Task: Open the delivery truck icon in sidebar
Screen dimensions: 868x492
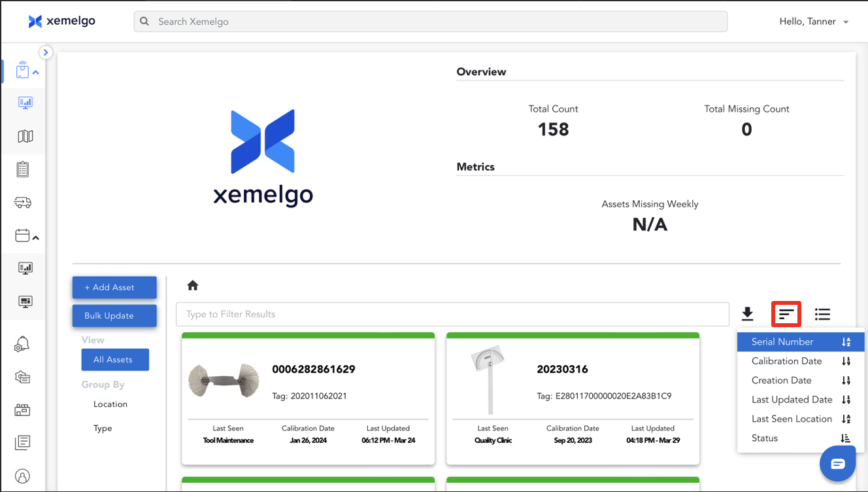Action: (23, 203)
